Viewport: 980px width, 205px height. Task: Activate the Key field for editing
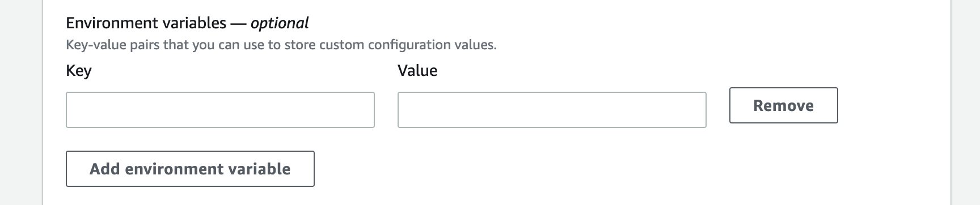click(220, 110)
